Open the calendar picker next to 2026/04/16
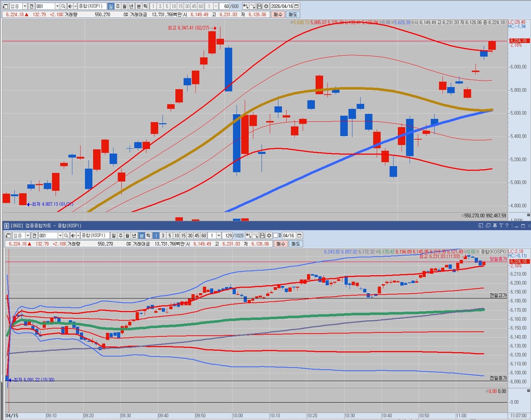Viewport: 531px width, 420px height. (296, 6)
